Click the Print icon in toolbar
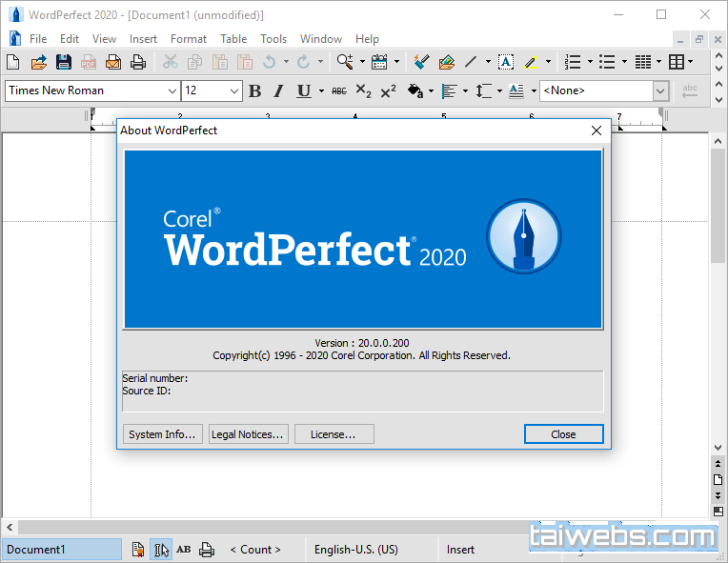Image resolution: width=728 pixels, height=563 pixels. coord(138,62)
